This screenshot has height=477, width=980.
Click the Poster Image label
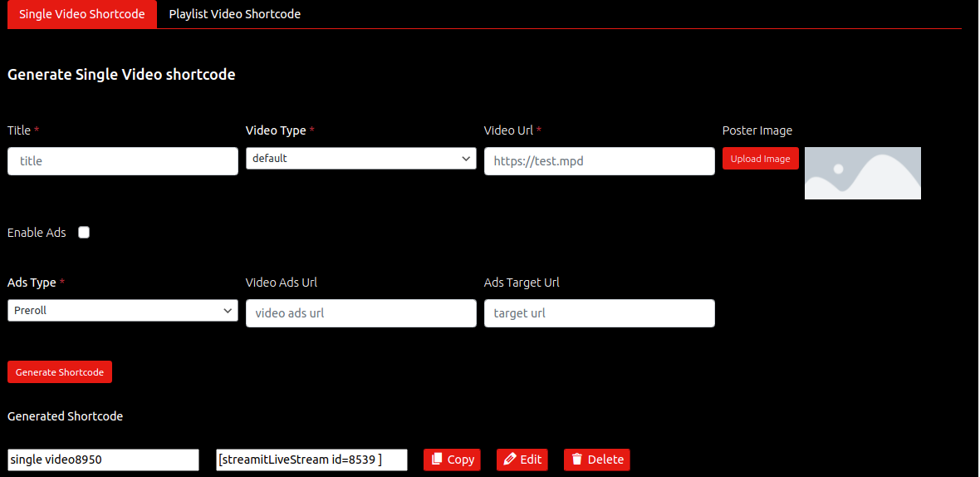coord(757,130)
